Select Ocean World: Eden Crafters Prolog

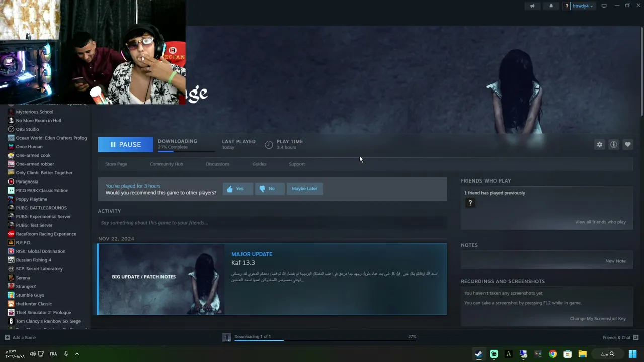click(x=51, y=138)
